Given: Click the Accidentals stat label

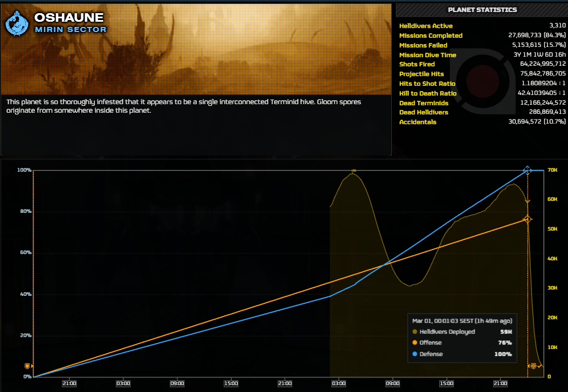Looking at the screenshot, I should click(418, 122).
